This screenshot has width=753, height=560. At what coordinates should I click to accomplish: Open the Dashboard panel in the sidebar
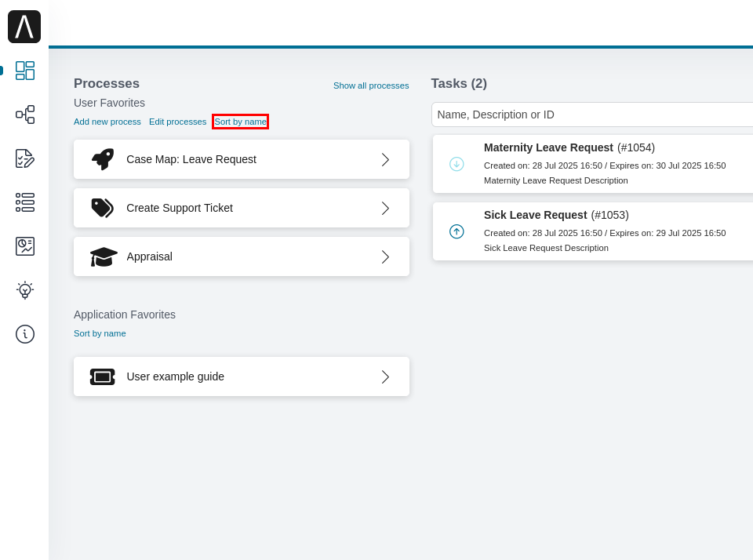tap(24, 71)
